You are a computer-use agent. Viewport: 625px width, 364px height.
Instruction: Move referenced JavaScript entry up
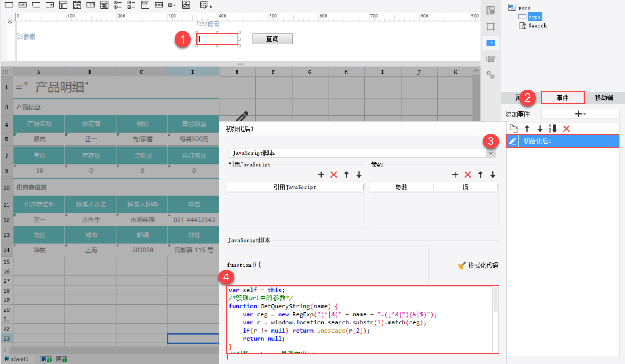346,174
